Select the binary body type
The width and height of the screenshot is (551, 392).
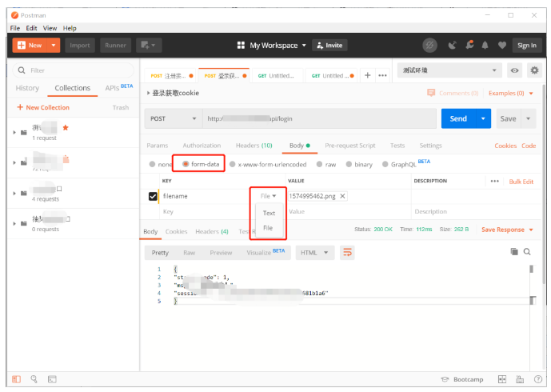click(x=349, y=164)
